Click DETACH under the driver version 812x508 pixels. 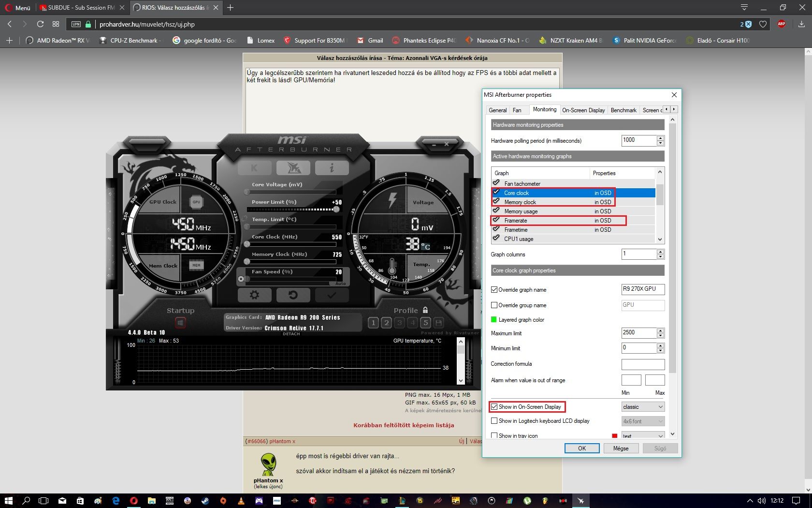click(291, 334)
